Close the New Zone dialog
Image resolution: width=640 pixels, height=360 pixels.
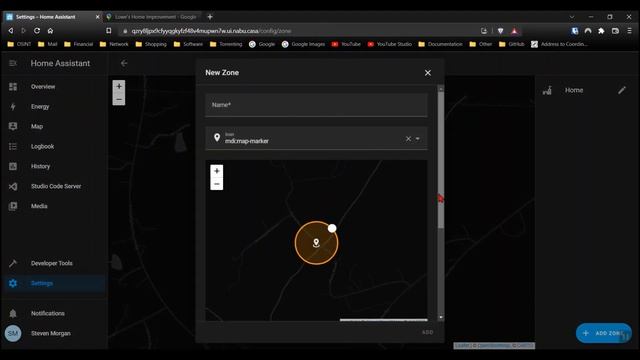427,73
